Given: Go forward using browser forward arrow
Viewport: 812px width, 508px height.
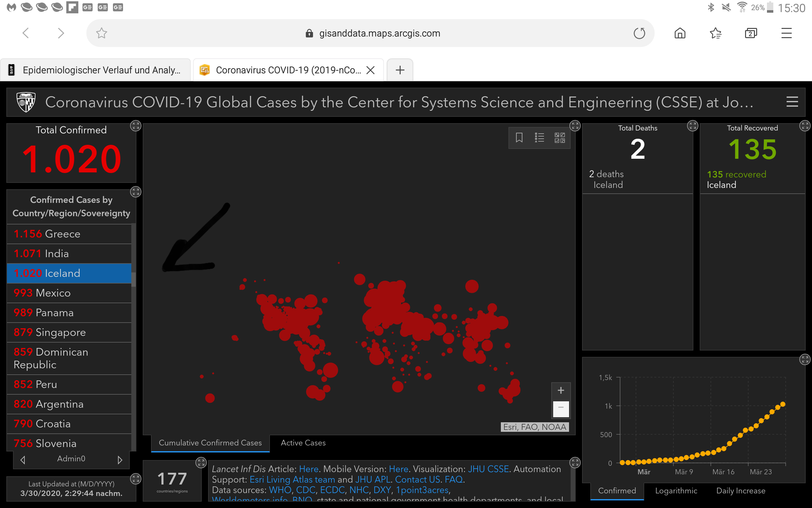Looking at the screenshot, I should click(61, 33).
